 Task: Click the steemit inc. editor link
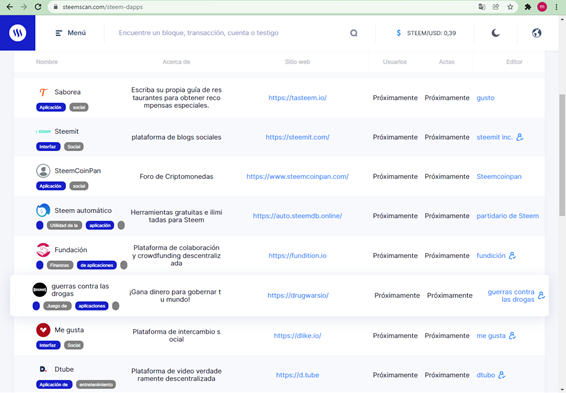[495, 137]
